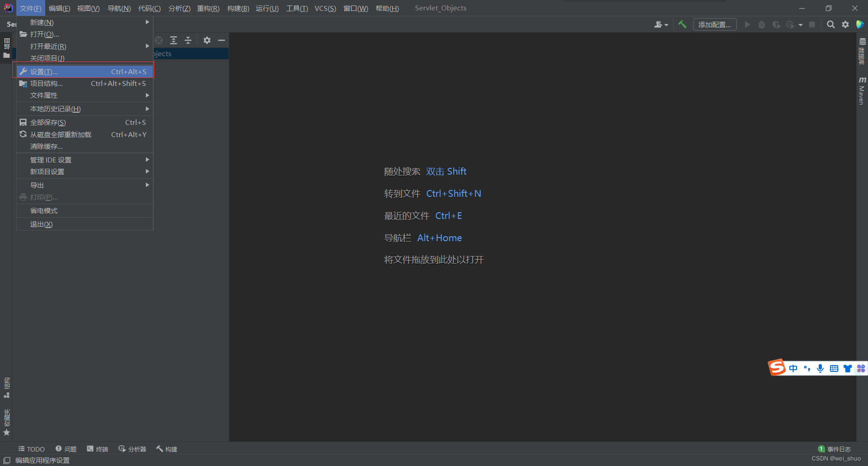This screenshot has height=466, width=868.
Task: Open the Project Structure menu entry
Action: [x=85, y=83]
